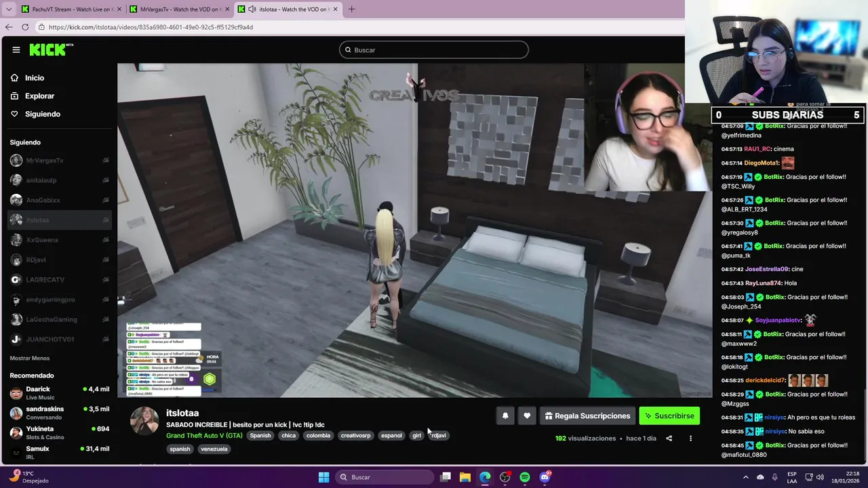Open Explorar in the sidebar

coord(39,96)
